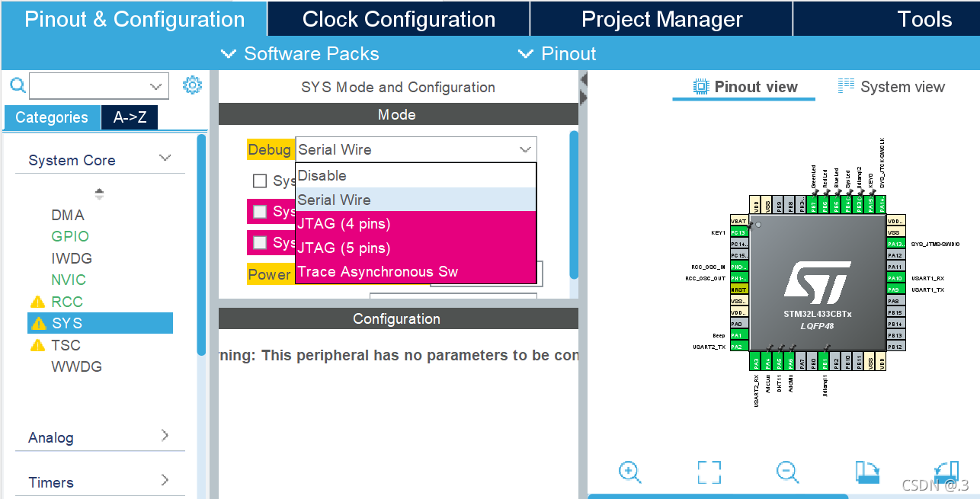Open DMA in System Core
The width and height of the screenshot is (980, 499).
coord(68,216)
